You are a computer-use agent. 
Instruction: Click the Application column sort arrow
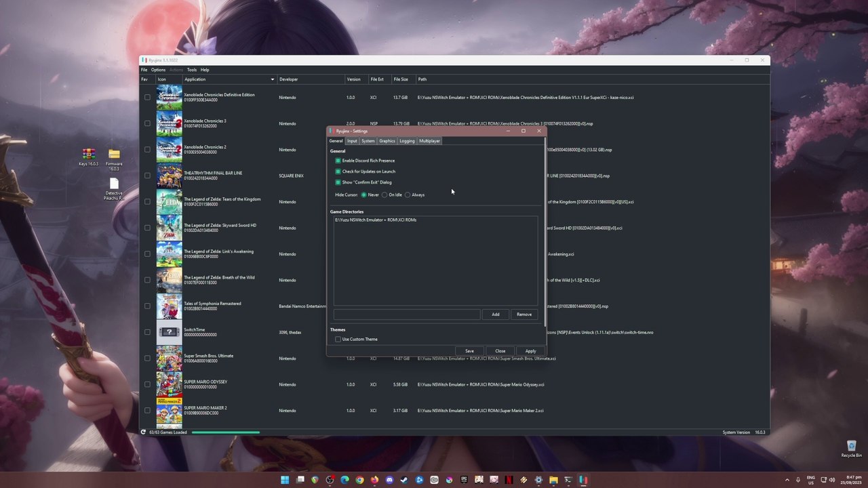273,79
